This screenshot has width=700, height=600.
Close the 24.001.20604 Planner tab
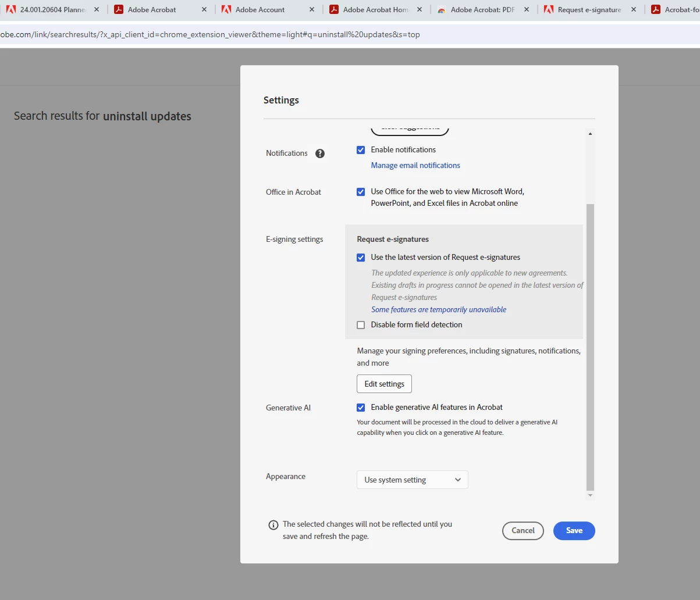(x=97, y=10)
